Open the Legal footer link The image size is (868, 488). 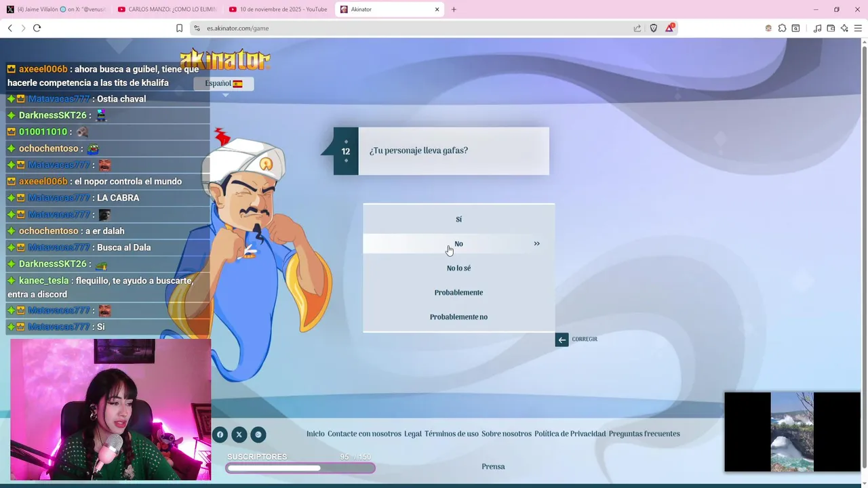click(413, 434)
